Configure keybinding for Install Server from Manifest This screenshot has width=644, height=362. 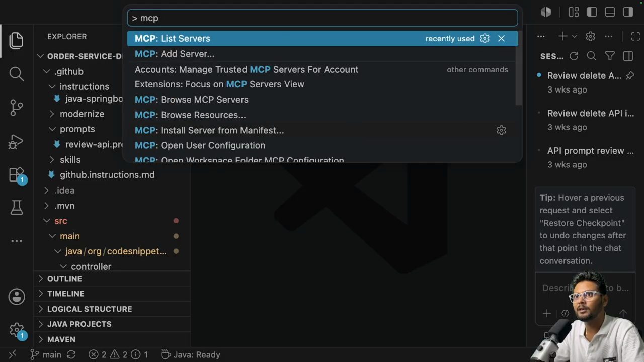tap(501, 130)
